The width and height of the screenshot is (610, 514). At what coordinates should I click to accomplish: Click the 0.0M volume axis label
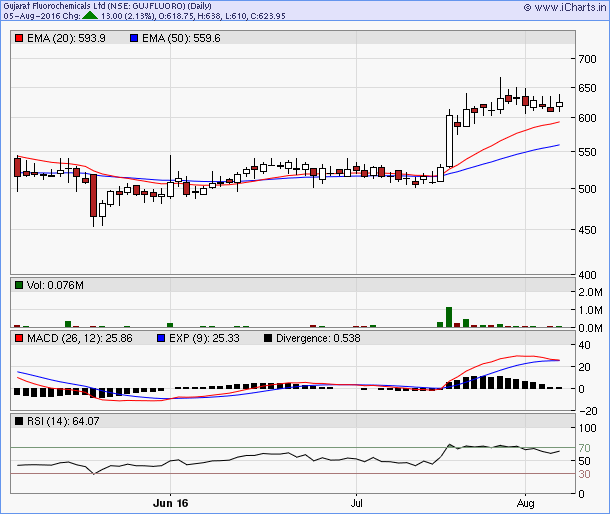590,328
